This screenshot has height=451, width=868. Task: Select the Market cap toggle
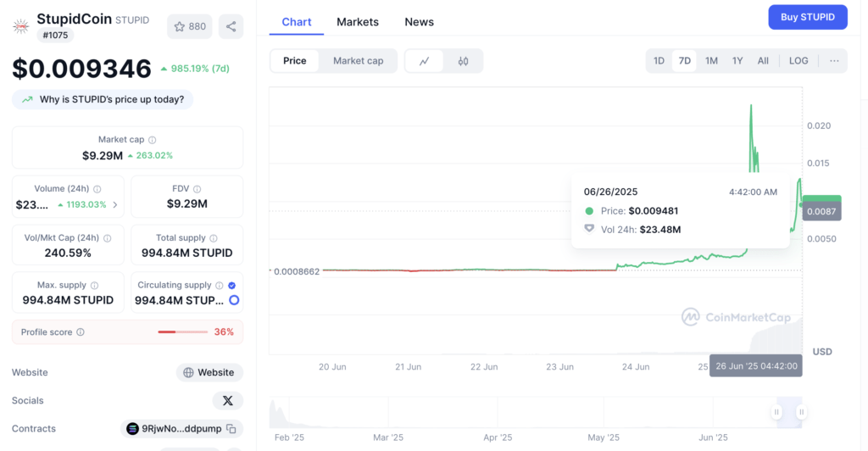(359, 61)
